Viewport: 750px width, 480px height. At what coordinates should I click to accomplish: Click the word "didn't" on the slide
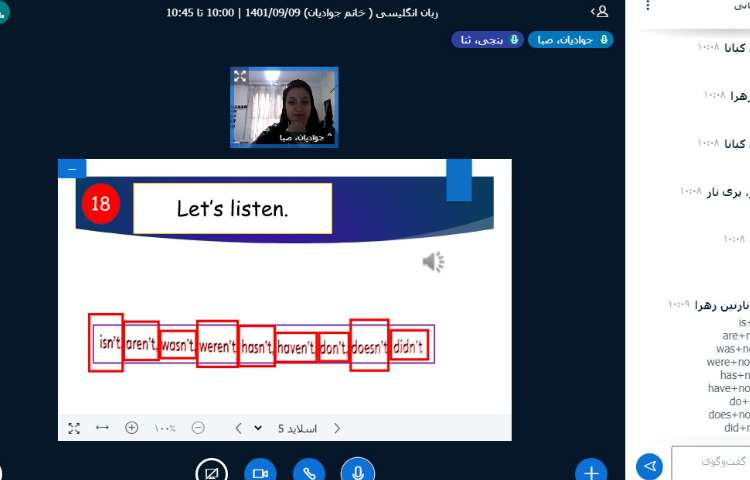tap(408, 346)
